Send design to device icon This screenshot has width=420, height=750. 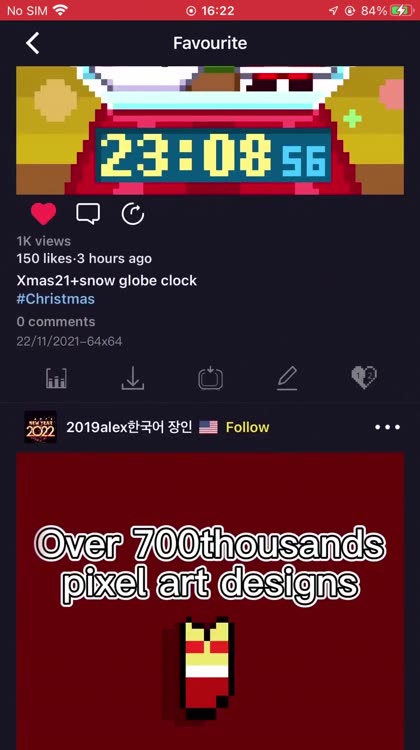210,378
